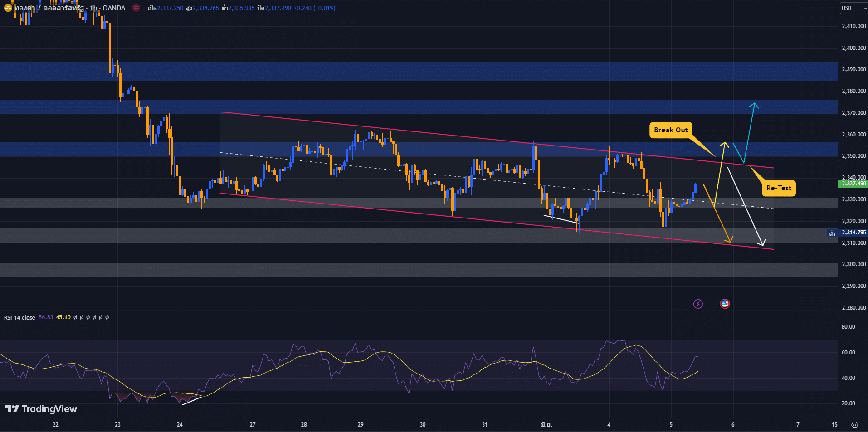Screen dimensions: 868x432
Task: Click the red approximate-data indicator icon
Action: tap(136, 8)
